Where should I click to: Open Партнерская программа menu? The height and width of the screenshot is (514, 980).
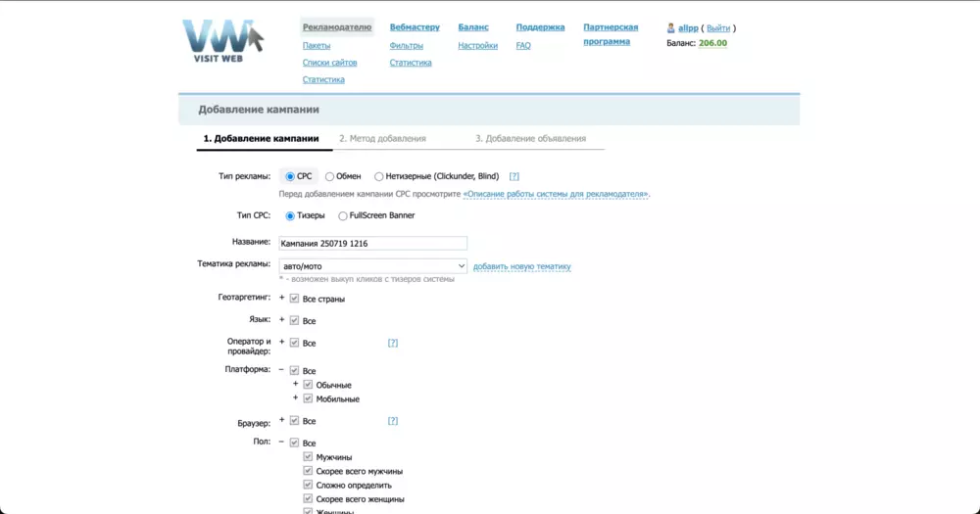click(x=611, y=34)
